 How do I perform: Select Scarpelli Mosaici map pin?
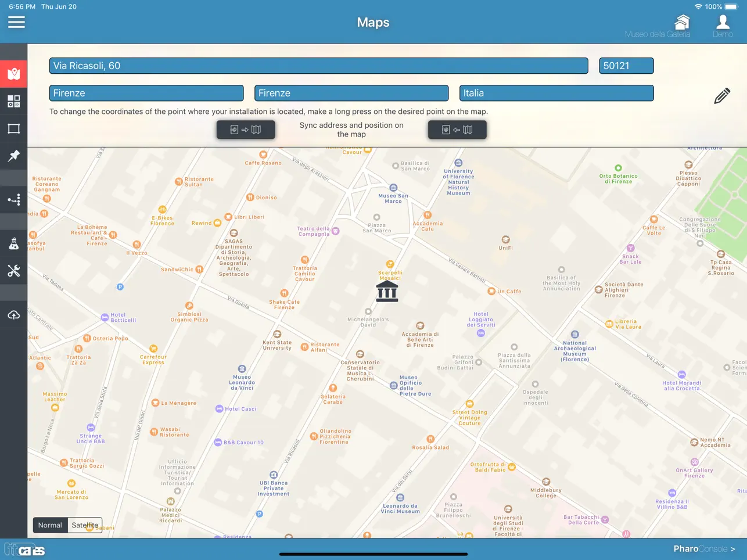390,264
